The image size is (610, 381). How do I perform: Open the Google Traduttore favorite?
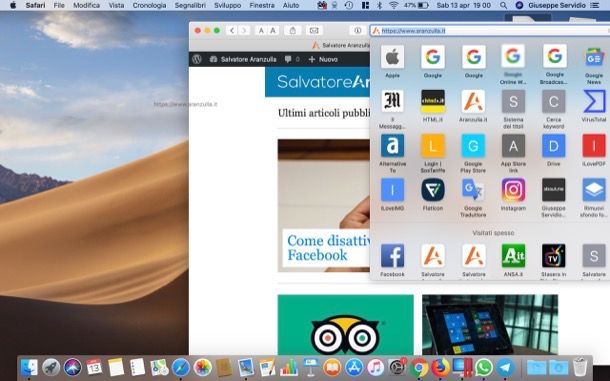pos(473,190)
